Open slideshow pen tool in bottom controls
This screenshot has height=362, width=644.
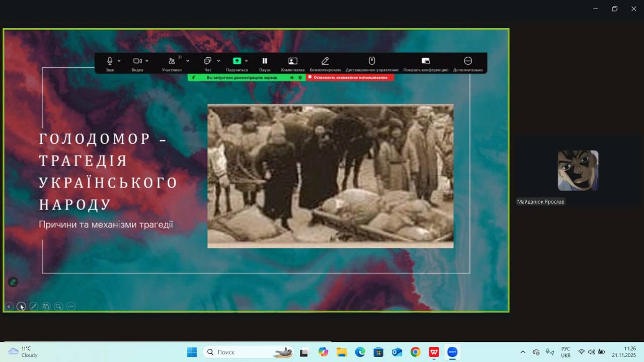(x=34, y=306)
